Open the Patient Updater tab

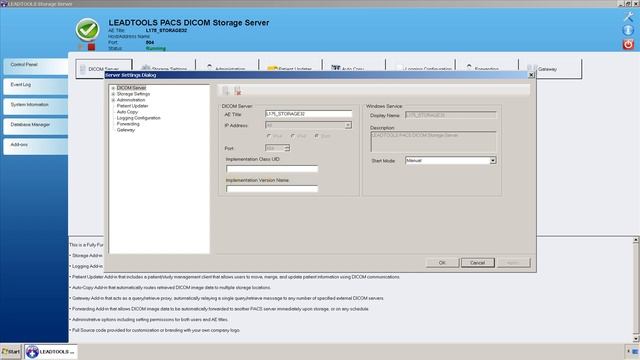pyautogui.click(x=290, y=65)
